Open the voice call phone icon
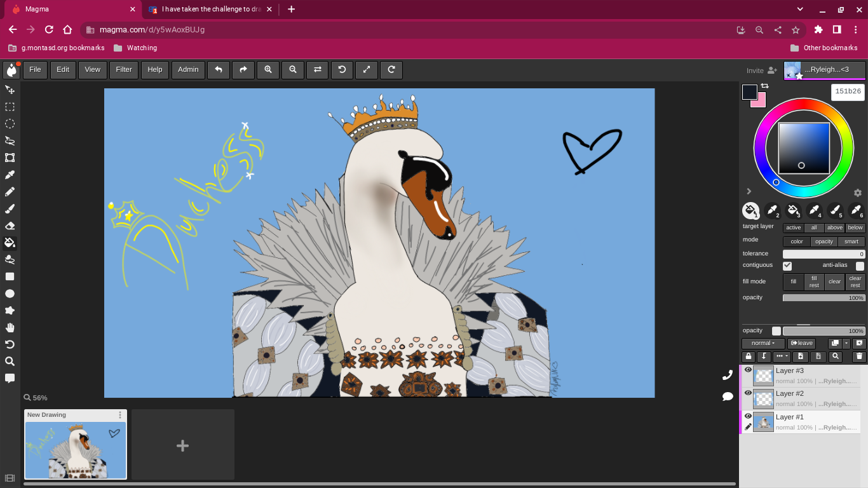This screenshot has height=488, width=868. [728, 375]
